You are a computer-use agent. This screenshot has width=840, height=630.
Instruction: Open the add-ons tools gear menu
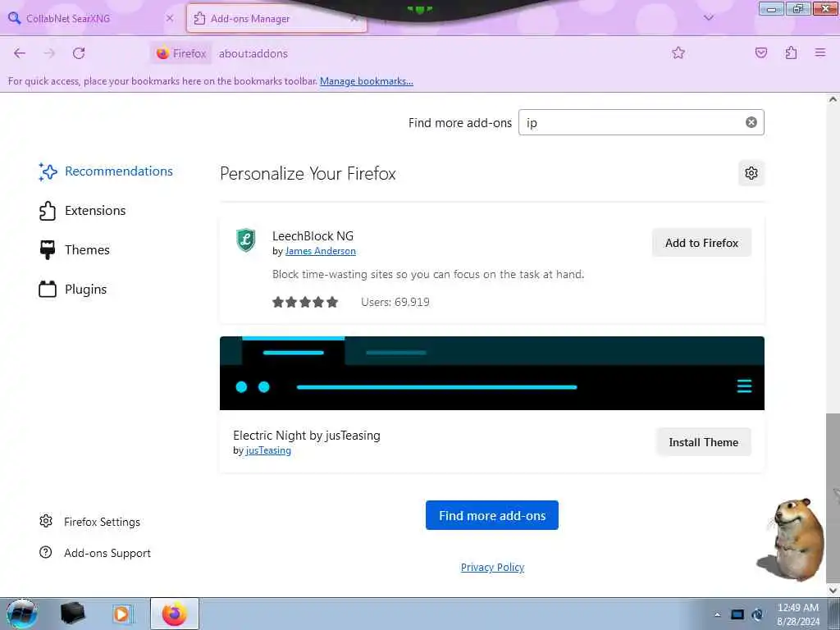point(751,173)
